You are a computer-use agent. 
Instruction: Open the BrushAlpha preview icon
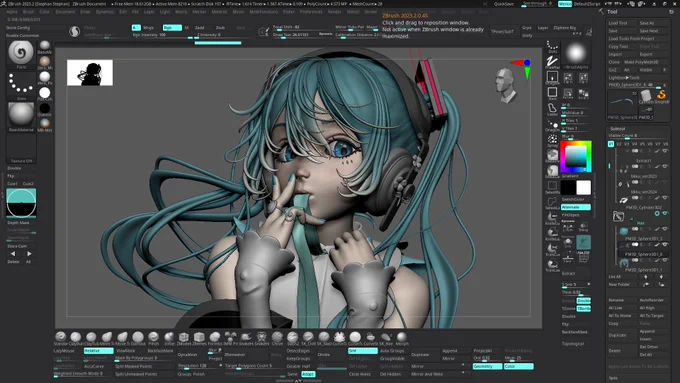pos(576,54)
